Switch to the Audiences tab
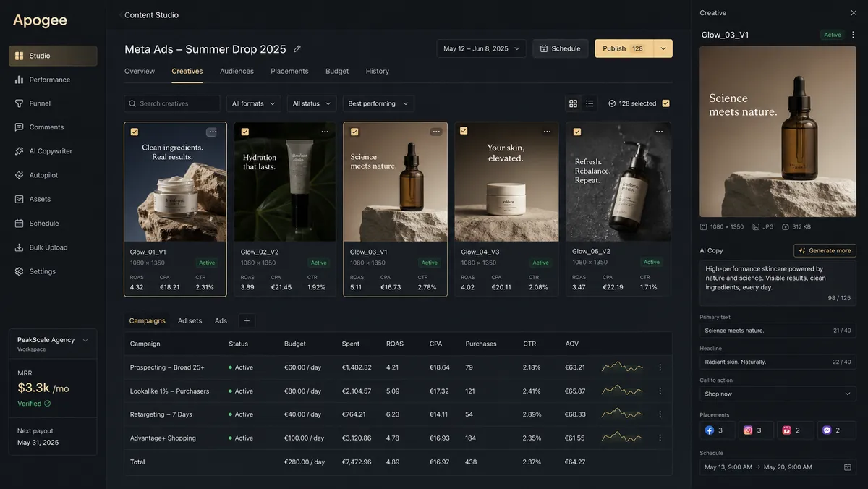Screen dimensions: 868x489 pyautogui.click(x=237, y=71)
